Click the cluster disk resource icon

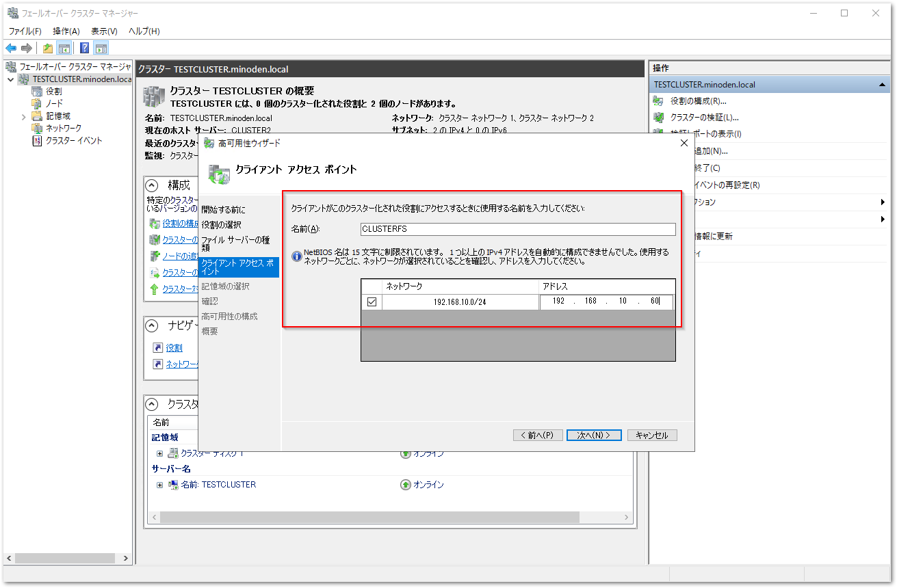point(174,453)
